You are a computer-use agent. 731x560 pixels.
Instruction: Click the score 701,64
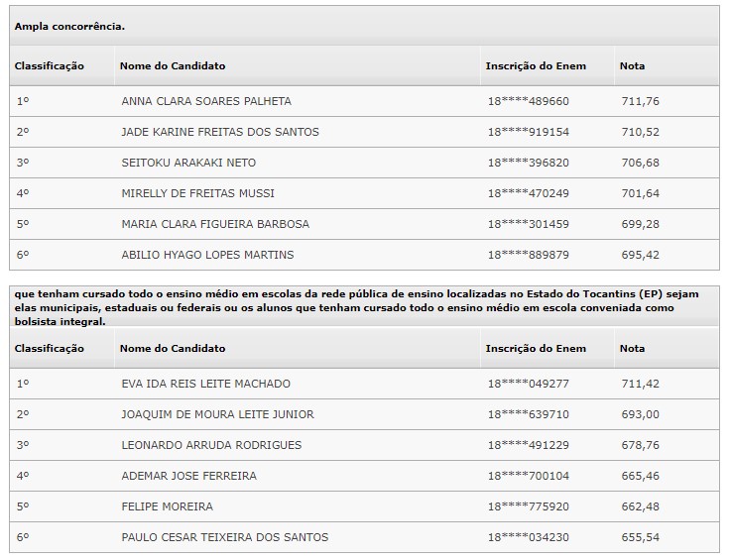click(640, 193)
